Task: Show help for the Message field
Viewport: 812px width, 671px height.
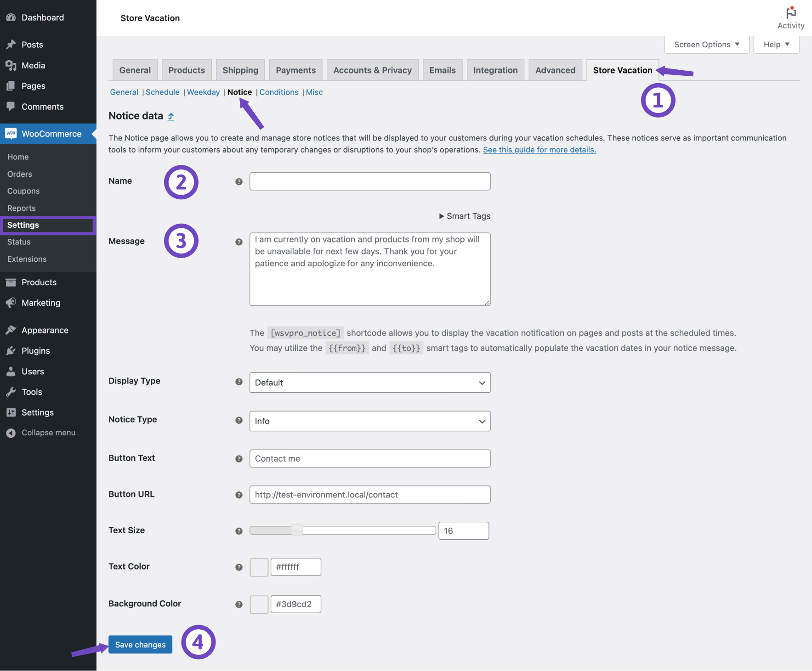Action: pyautogui.click(x=239, y=241)
